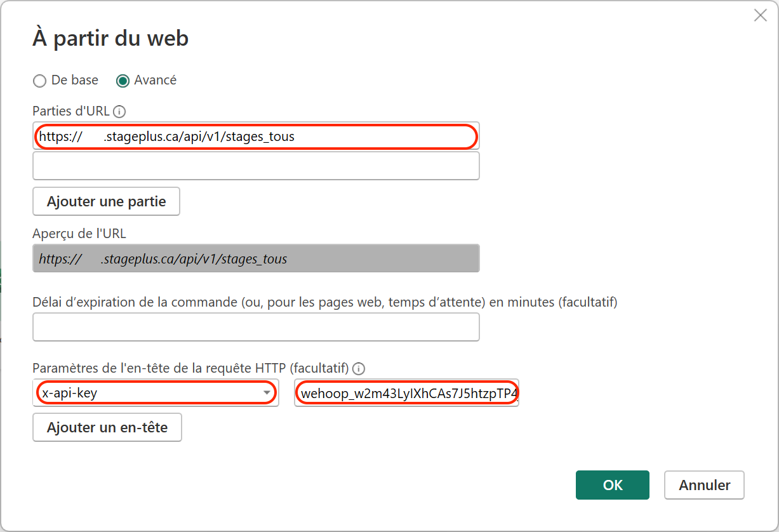Image resolution: width=779 pixels, height=532 pixels.
Task: Click the Ajouter une partie button
Action: (x=106, y=201)
